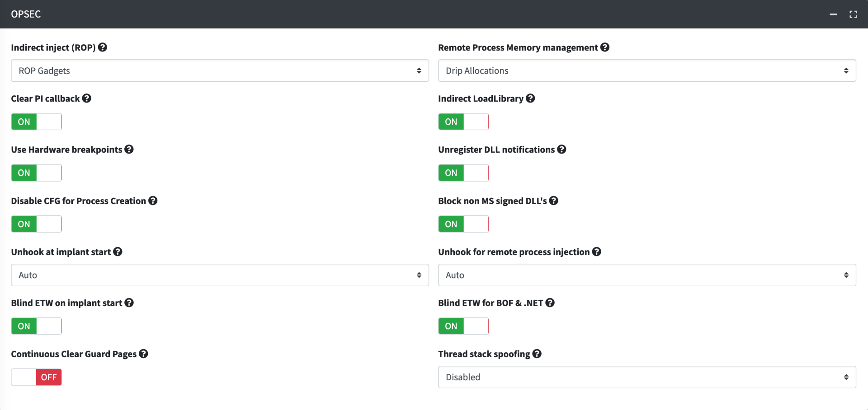View help for Use Hardware breakpoints
Image resolution: width=868 pixels, height=410 pixels.
pyautogui.click(x=129, y=149)
